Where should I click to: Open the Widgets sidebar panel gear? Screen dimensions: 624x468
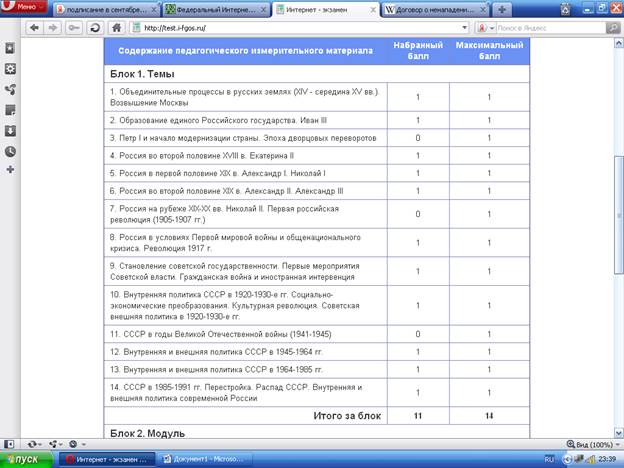coord(10,69)
